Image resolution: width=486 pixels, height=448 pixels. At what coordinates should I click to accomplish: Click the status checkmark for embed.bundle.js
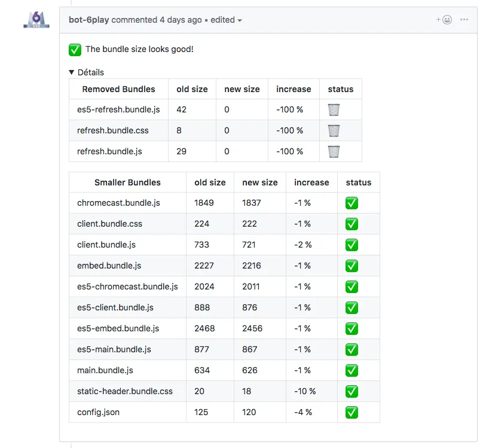click(x=351, y=266)
